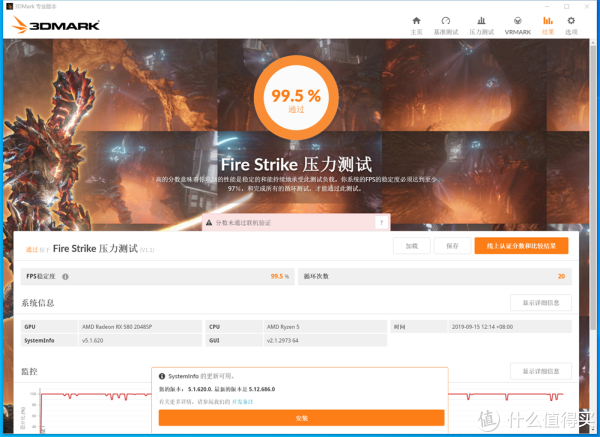Screen dimensions: 600x437
Task: Minimize the 3DMark window
Action: pyautogui.click(x=547, y=6)
